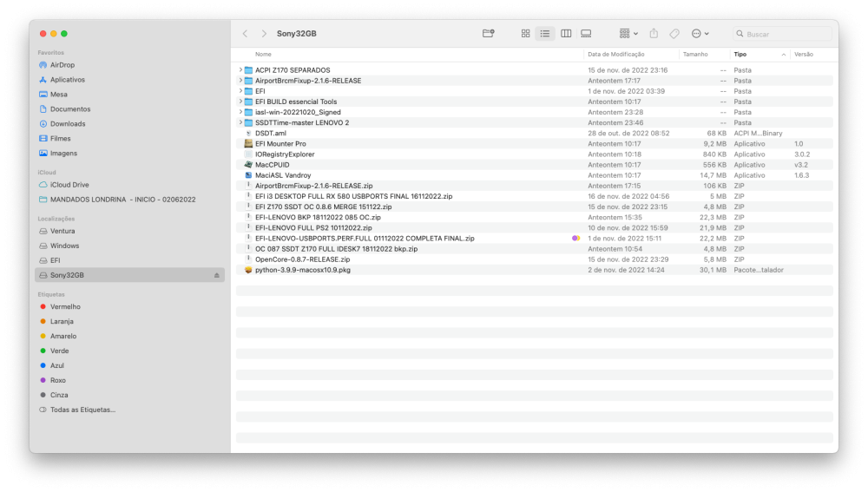Filter by the Cinza tag
This screenshot has height=492, width=868.
59,395
